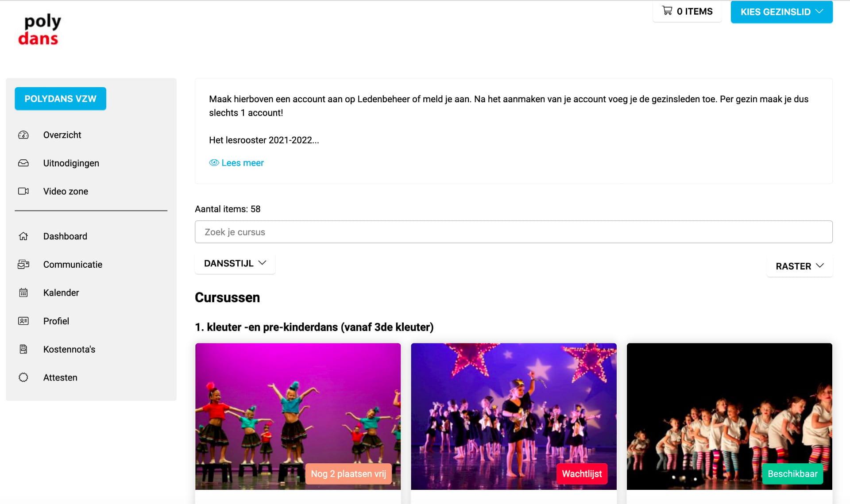Click the Kostennota's document icon
The width and height of the screenshot is (850, 504).
click(x=23, y=350)
